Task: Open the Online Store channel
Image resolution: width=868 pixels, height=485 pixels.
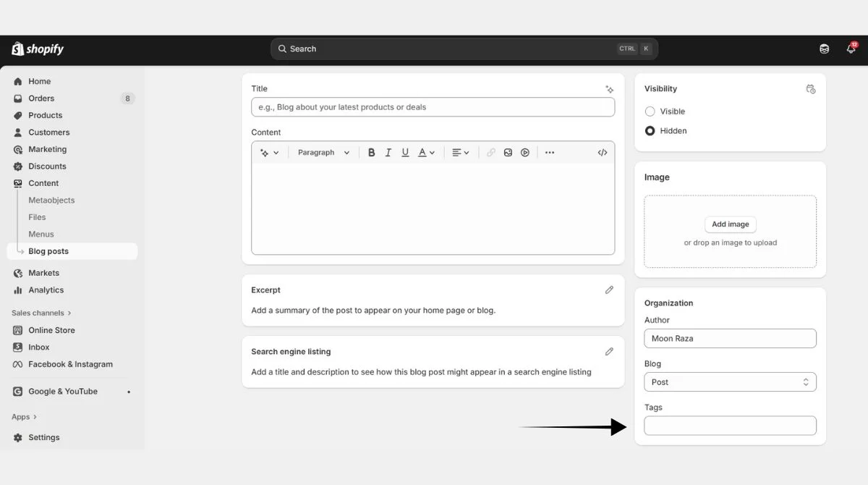Action: [x=51, y=329]
